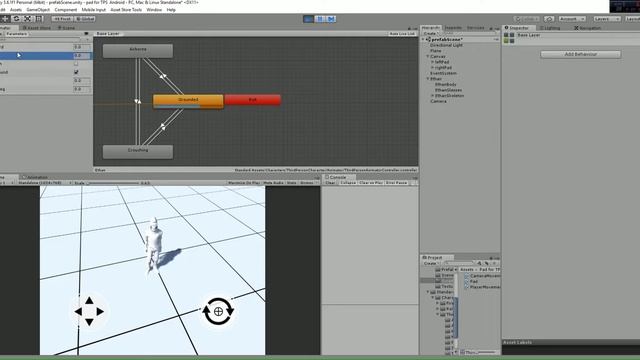Select the Rect transform tool

point(39,19)
